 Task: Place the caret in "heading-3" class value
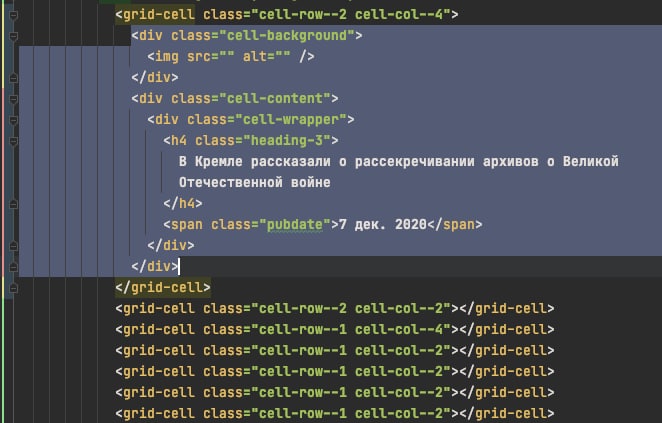click(287, 141)
